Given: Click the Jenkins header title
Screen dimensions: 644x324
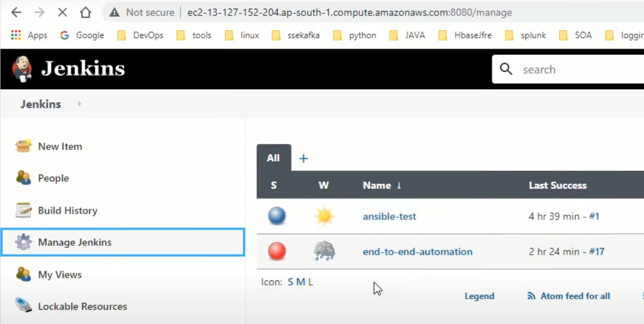Looking at the screenshot, I should (x=83, y=69).
